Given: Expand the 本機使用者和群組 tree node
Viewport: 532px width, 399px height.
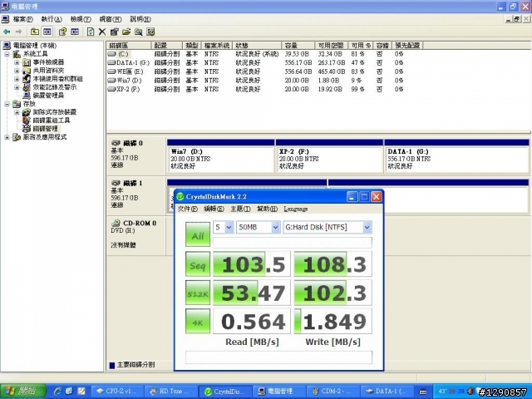Looking at the screenshot, I should [17, 79].
